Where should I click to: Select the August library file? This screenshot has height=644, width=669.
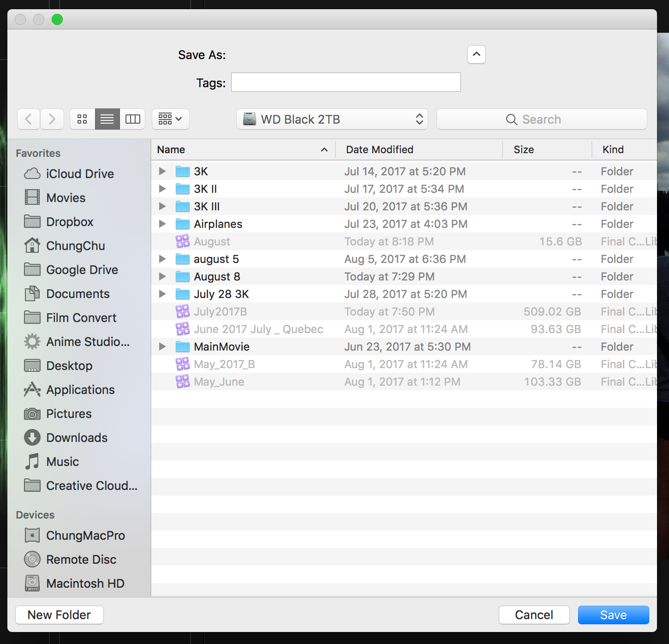[x=404, y=241]
